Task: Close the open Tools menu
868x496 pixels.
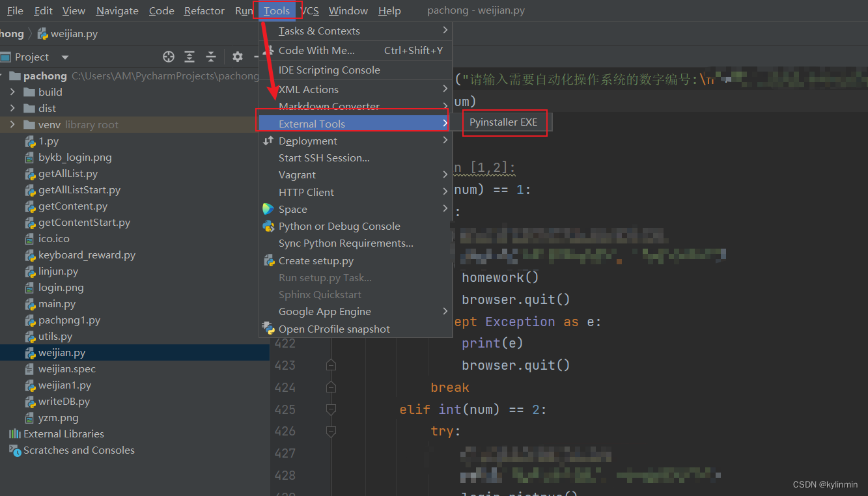Action: [x=277, y=10]
